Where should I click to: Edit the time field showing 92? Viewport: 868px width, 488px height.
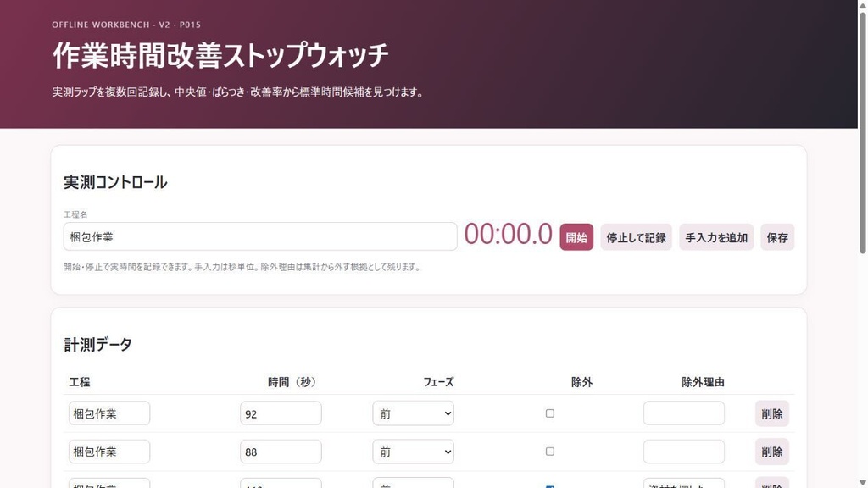[281, 413]
